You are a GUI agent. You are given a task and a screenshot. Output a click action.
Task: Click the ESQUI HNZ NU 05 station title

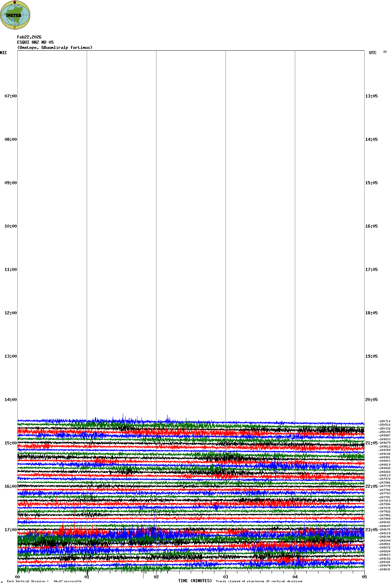35,42
